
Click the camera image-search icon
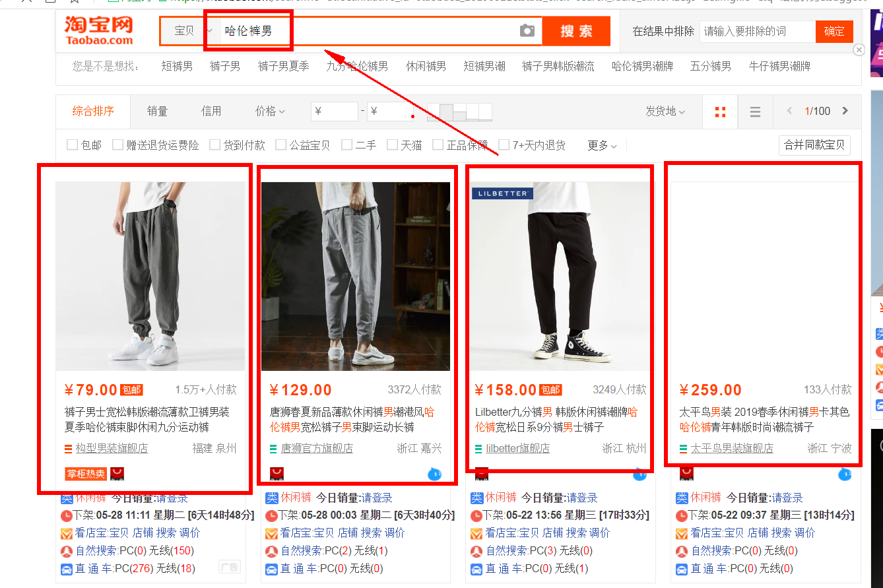coord(527,31)
